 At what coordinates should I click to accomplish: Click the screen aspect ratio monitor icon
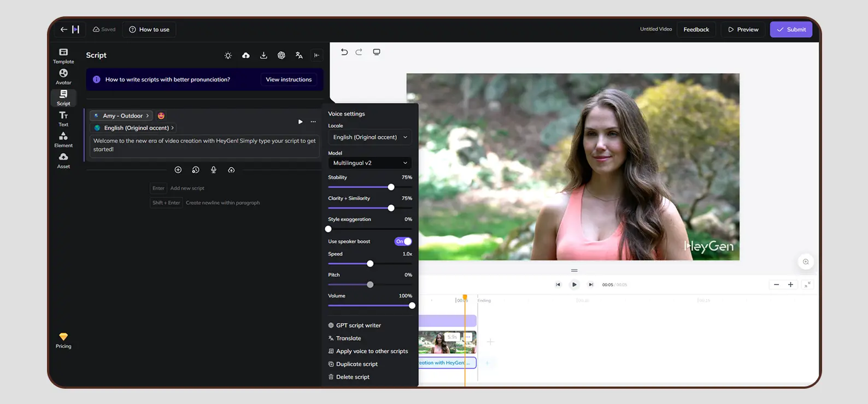(x=377, y=52)
